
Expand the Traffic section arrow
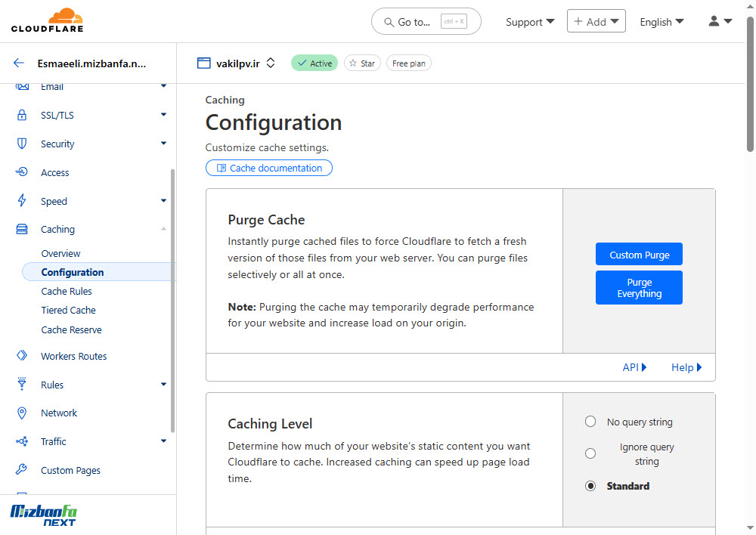pyautogui.click(x=164, y=441)
